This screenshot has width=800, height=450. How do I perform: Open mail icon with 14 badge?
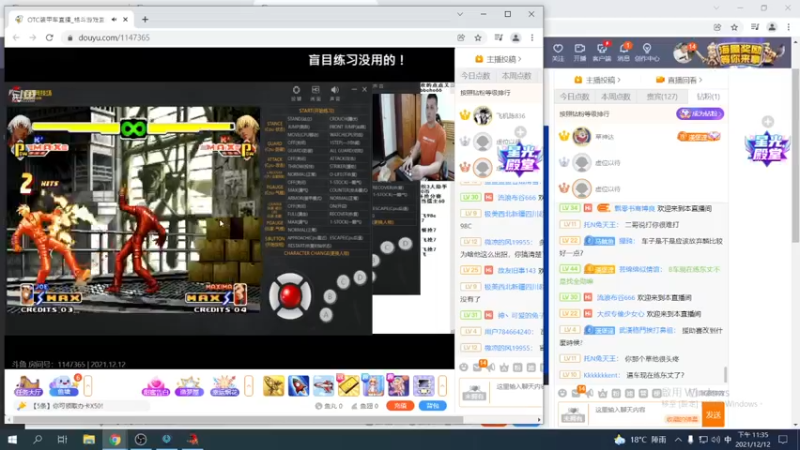point(577,393)
